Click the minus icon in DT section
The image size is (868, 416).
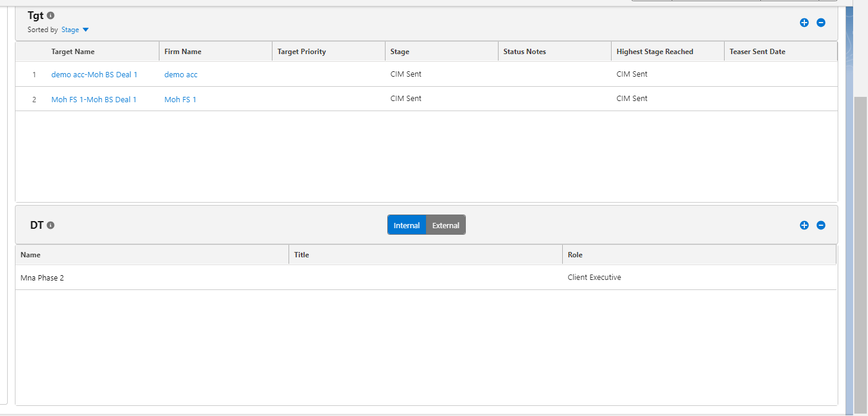820,225
